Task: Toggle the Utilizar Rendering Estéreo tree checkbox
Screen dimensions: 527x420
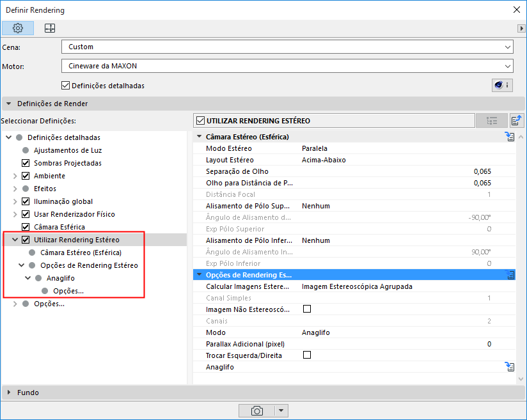Action: [26, 240]
